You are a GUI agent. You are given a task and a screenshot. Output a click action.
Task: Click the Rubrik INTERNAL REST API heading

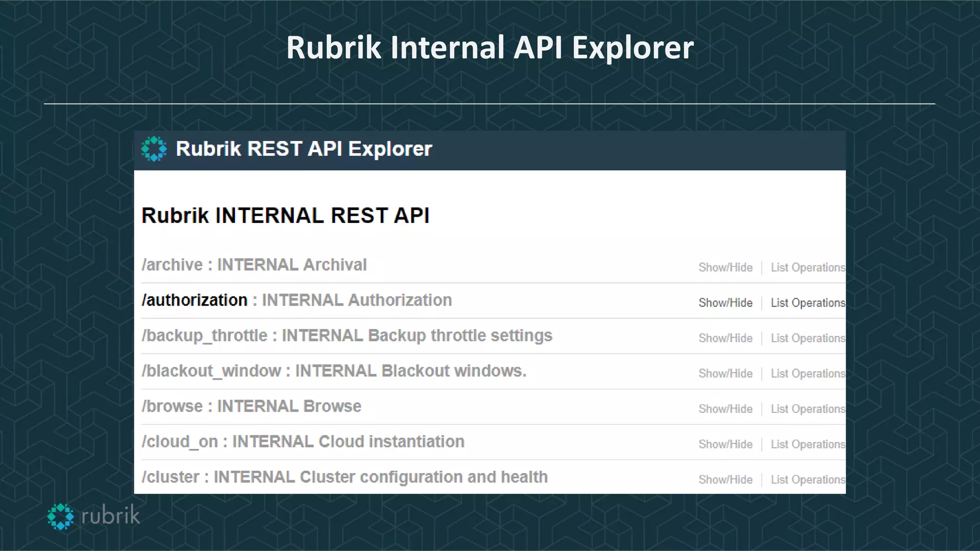click(x=285, y=216)
